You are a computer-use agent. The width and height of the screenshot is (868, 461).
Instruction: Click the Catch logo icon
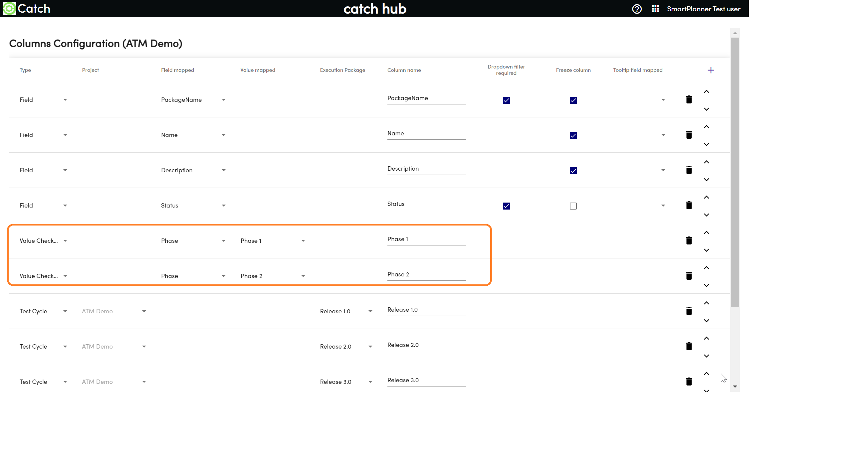[9, 9]
